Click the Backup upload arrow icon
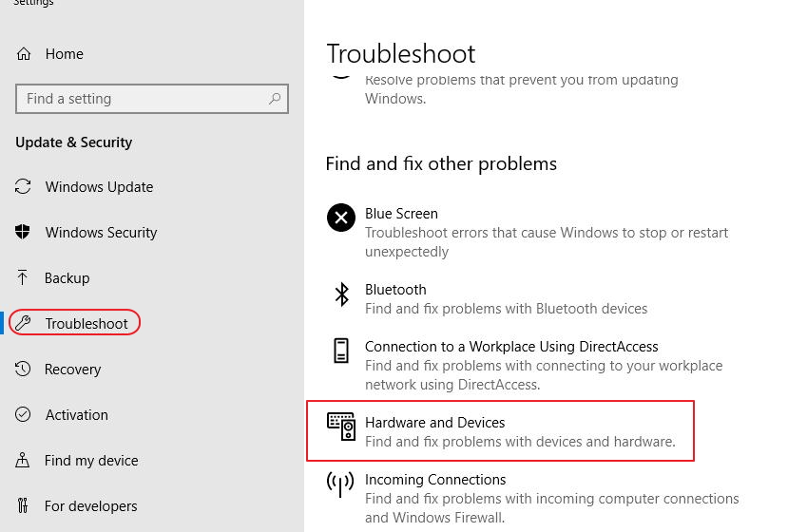The height and width of the screenshot is (532, 807). coord(24,278)
